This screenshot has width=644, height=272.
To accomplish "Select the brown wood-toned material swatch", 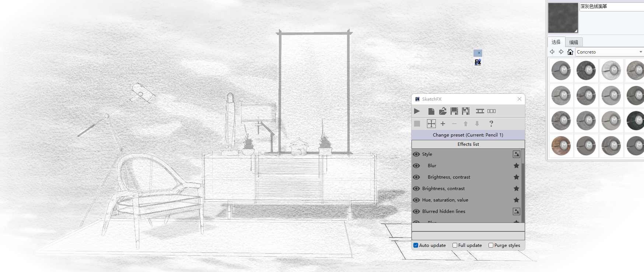I will click(x=561, y=146).
